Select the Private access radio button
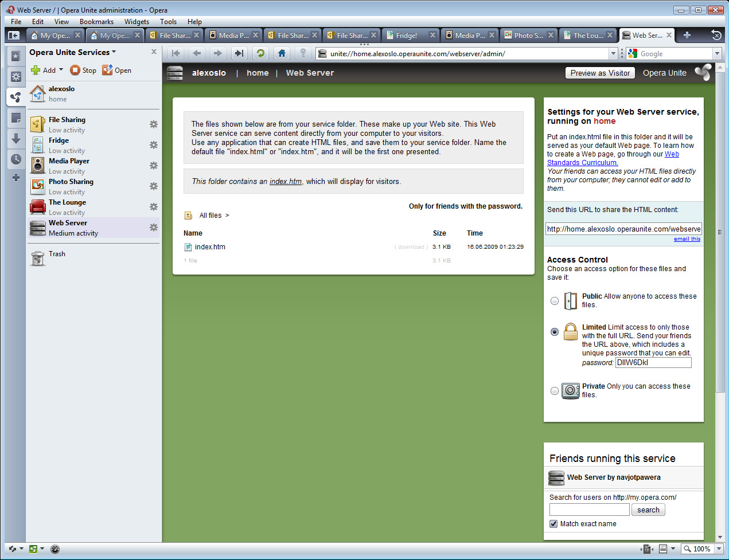Viewport: 729px width, 560px height. [554, 391]
